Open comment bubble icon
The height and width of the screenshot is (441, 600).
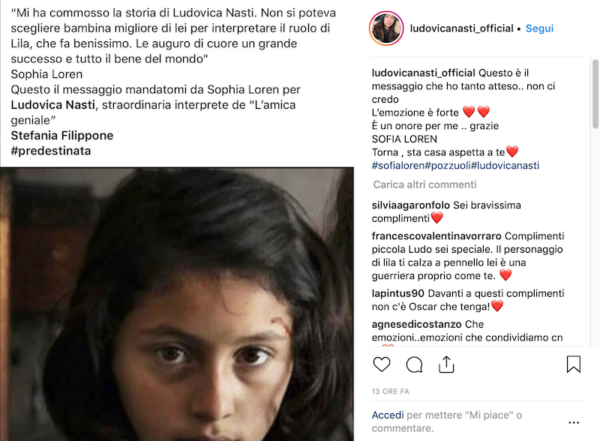(x=414, y=364)
